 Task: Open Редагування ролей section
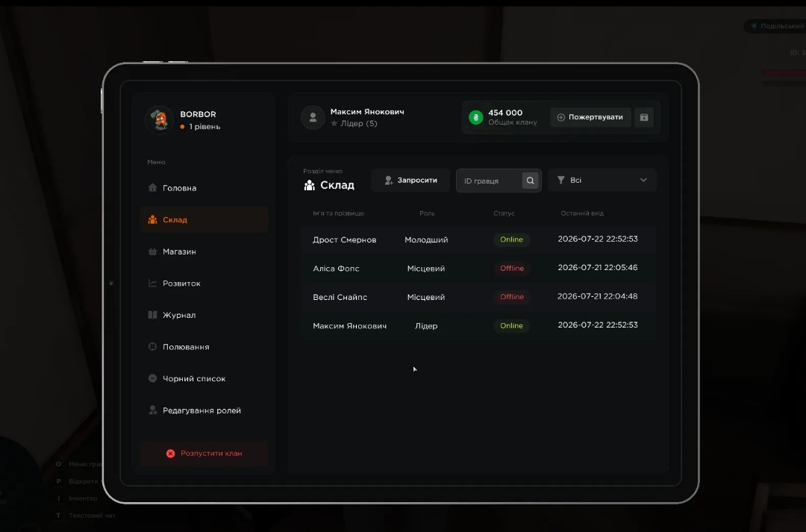204,410
